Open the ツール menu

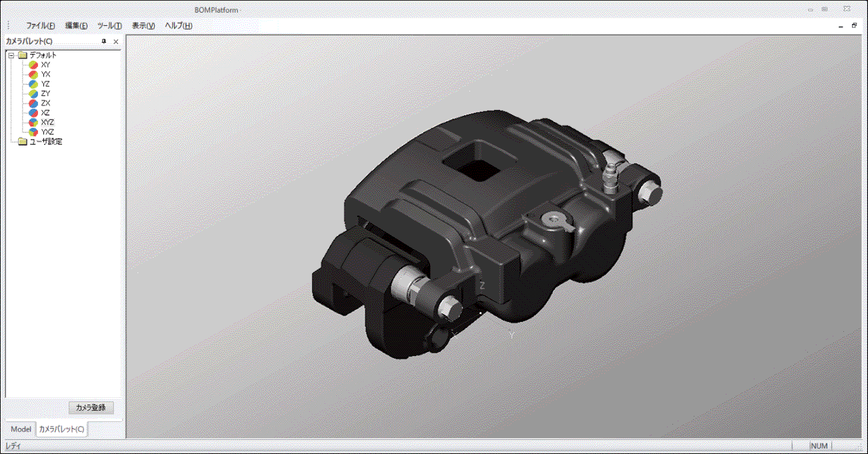(110, 26)
